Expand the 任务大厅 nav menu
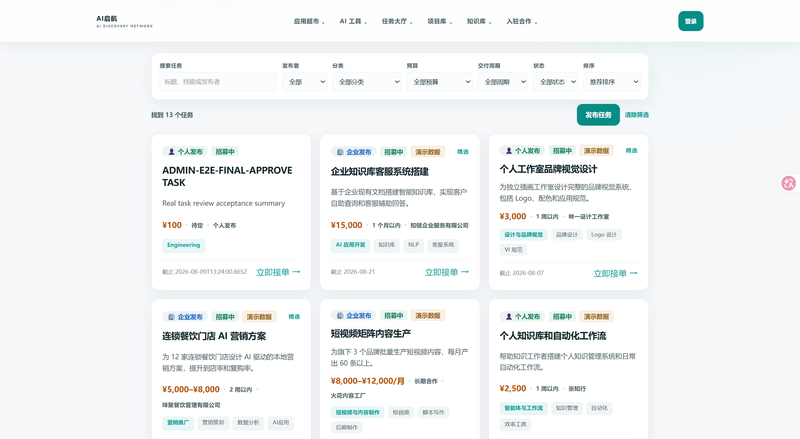 [397, 21]
